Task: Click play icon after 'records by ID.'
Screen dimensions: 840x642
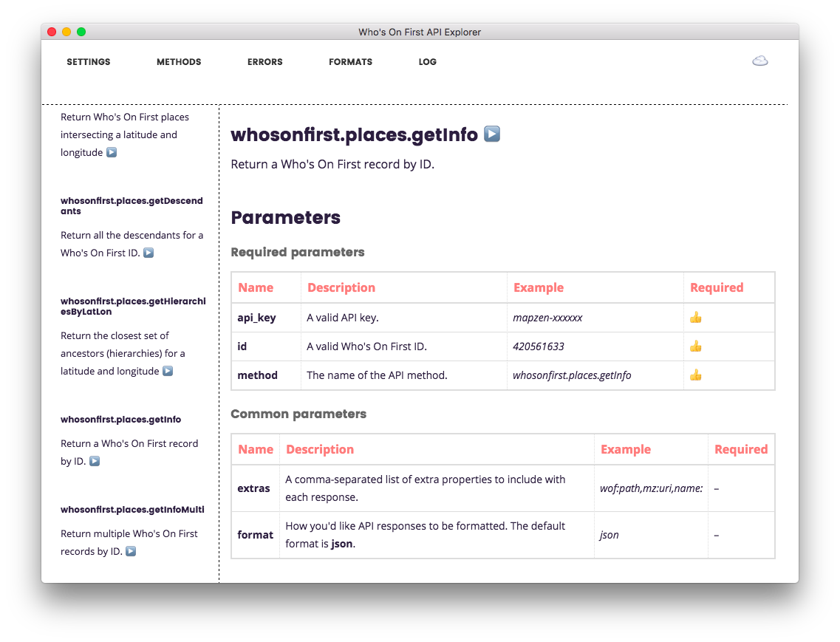Action: click(x=131, y=551)
